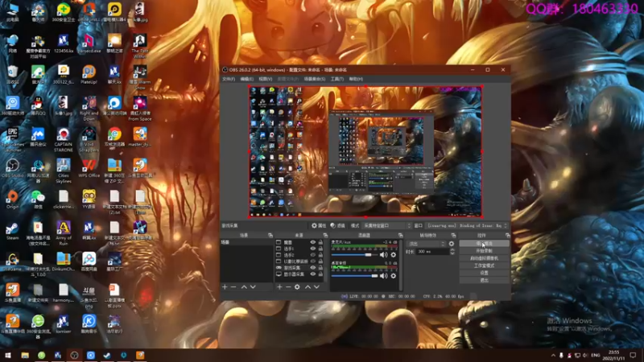Move scene down in Scenes list
Viewport: 644px width, 362px height.
click(x=253, y=287)
